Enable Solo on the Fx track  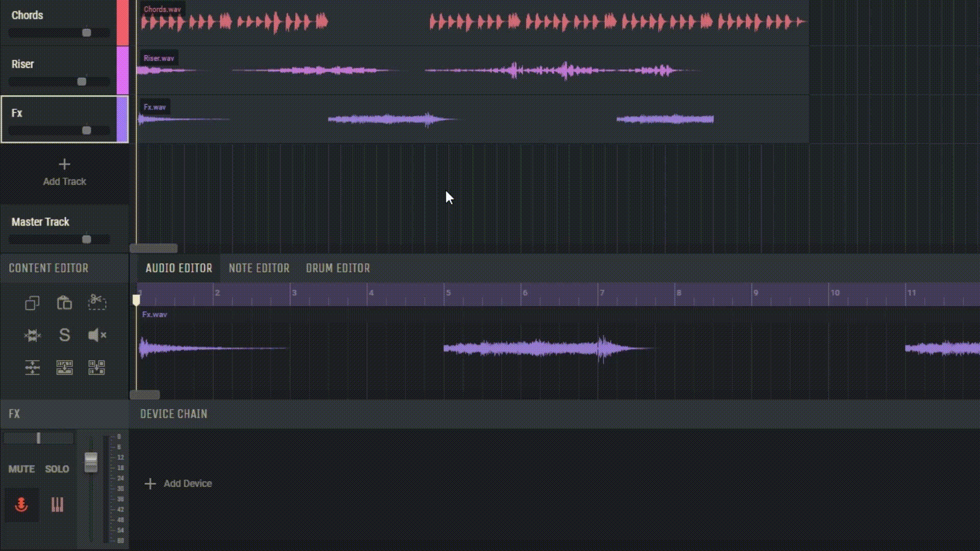[57, 469]
